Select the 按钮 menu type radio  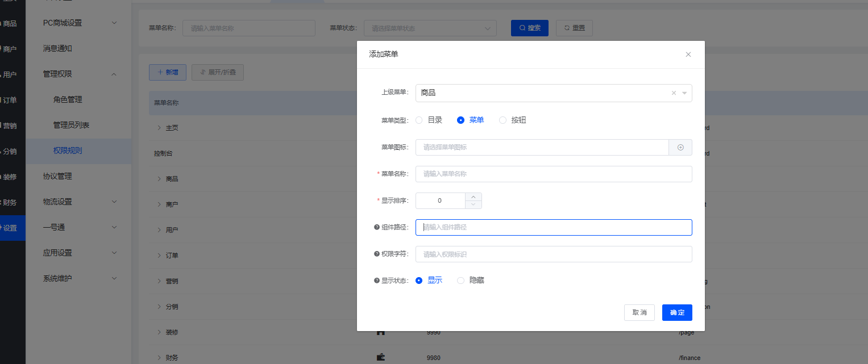pos(502,120)
